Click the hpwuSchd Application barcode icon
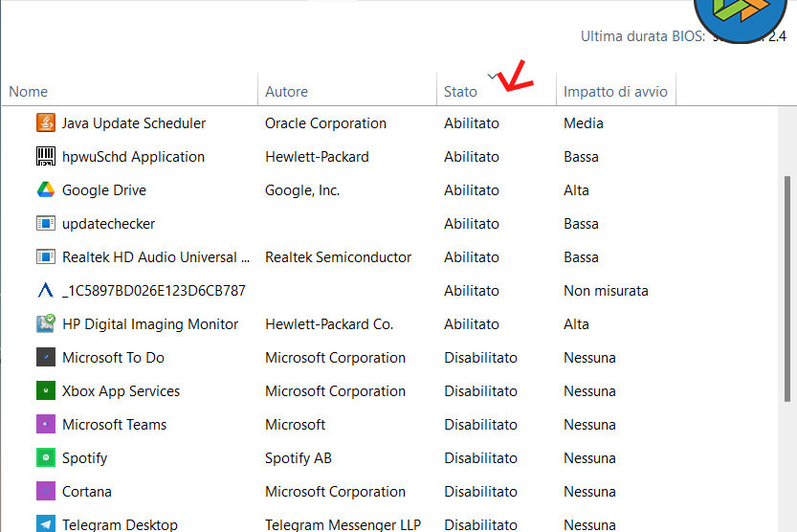The width and height of the screenshot is (797, 532). tap(46, 157)
